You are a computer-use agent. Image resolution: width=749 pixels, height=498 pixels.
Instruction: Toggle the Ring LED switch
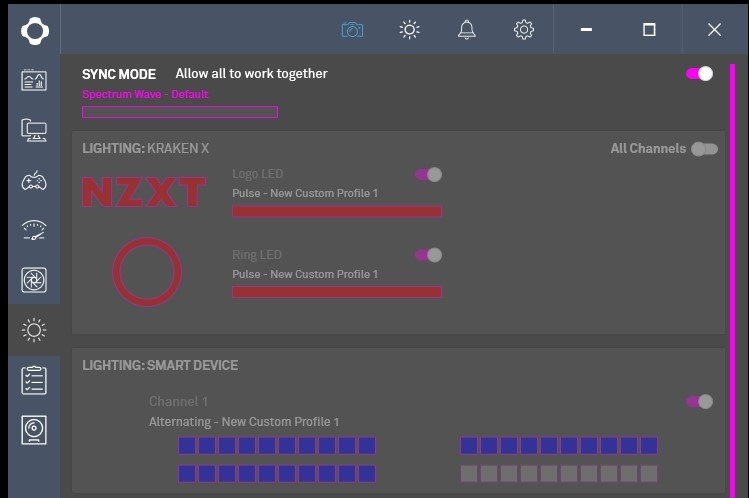click(428, 255)
